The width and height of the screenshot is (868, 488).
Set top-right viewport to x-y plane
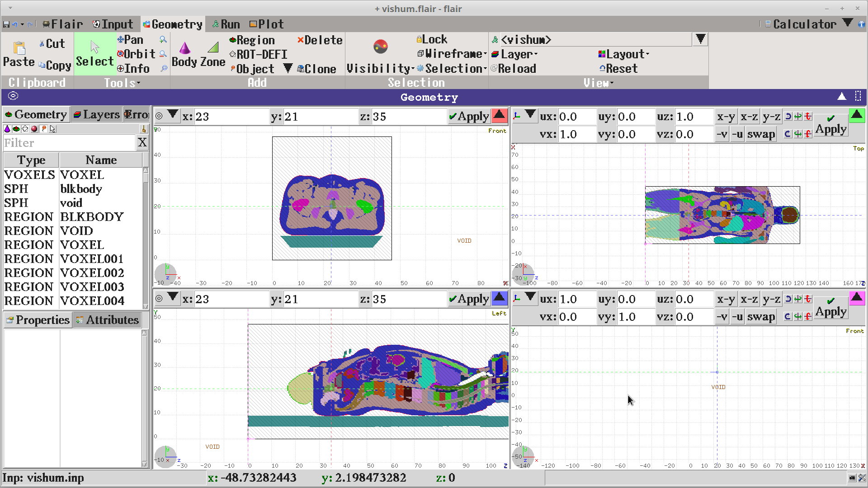[726, 117]
